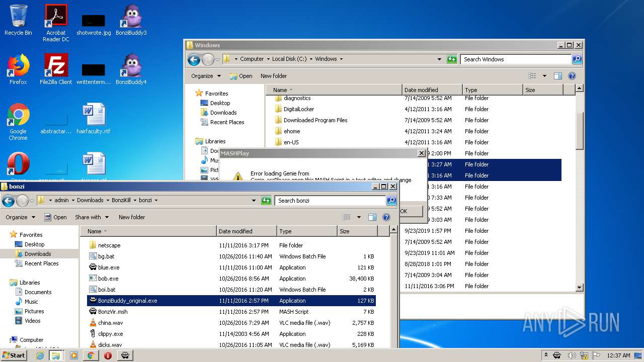Click the Internet Explorer taskbar icon
The width and height of the screenshot is (644, 362).
(x=40, y=355)
